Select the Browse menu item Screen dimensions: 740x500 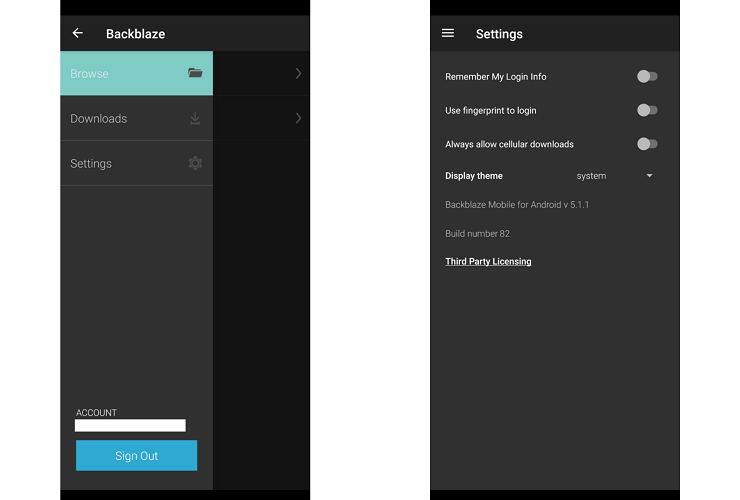coord(136,73)
